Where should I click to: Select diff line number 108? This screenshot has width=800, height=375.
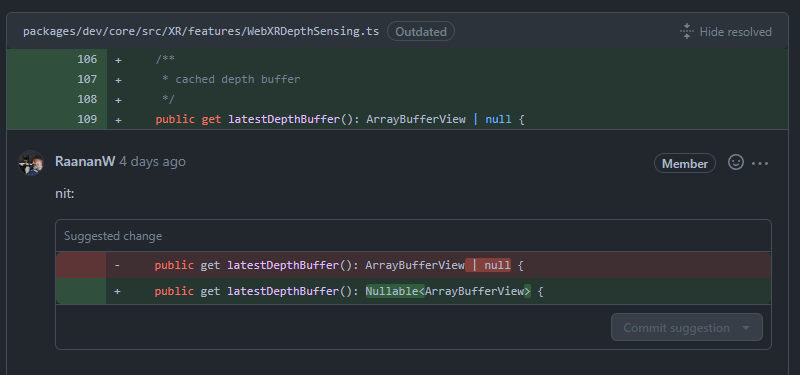point(87,99)
